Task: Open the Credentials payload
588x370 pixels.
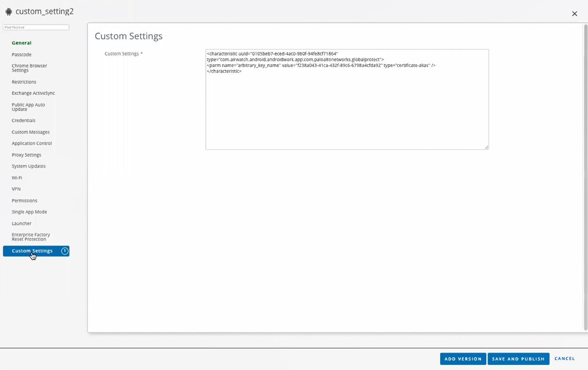Action: point(23,120)
